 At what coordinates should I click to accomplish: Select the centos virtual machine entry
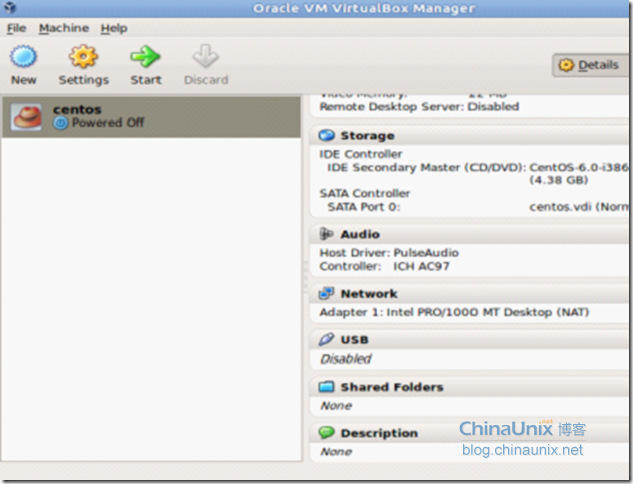tap(151, 117)
